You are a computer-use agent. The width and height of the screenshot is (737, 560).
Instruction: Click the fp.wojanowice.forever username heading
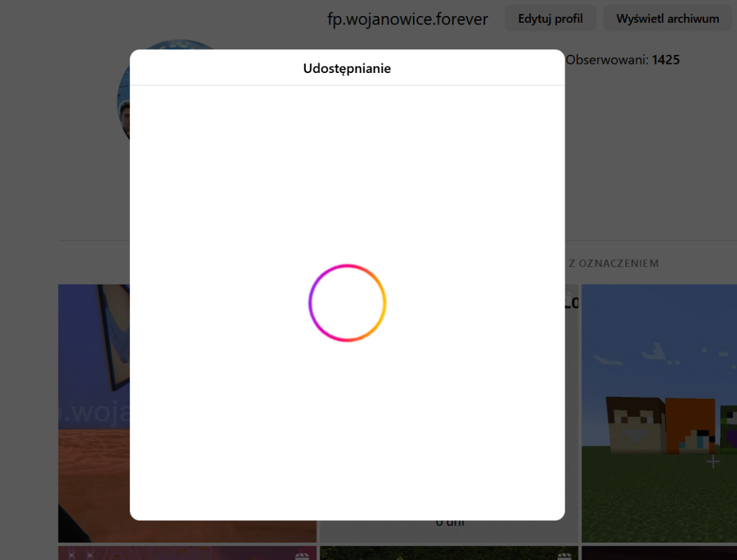coord(407,19)
